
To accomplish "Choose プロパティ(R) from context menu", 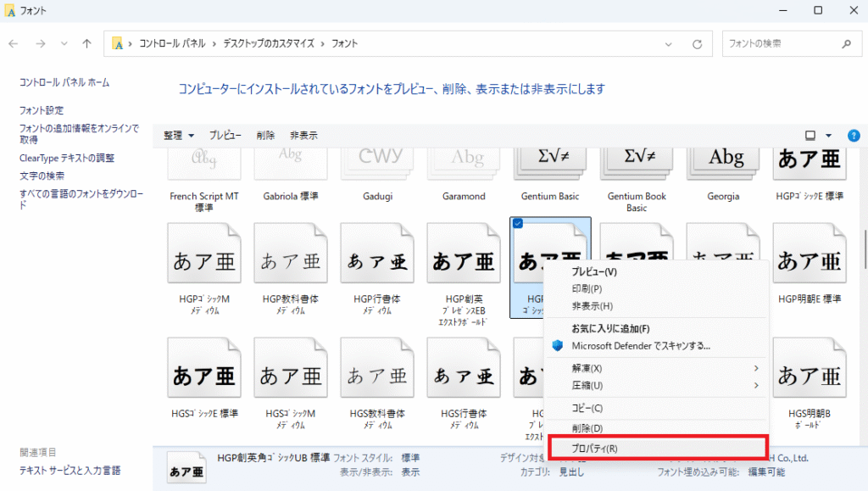I will [x=657, y=448].
